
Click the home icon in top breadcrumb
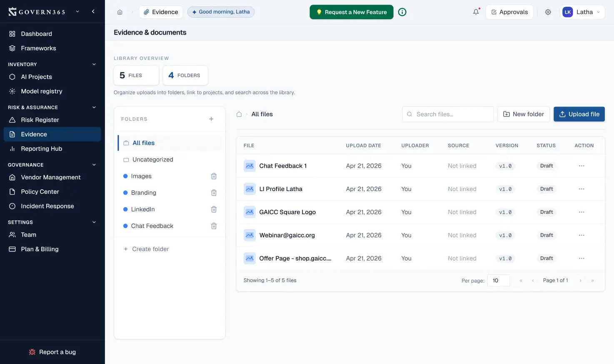pyautogui.click(x=120, y=12)
